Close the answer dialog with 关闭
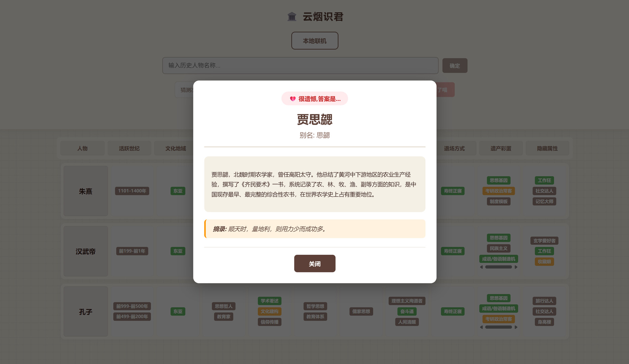The image size is (629, 364). point(314,264)
